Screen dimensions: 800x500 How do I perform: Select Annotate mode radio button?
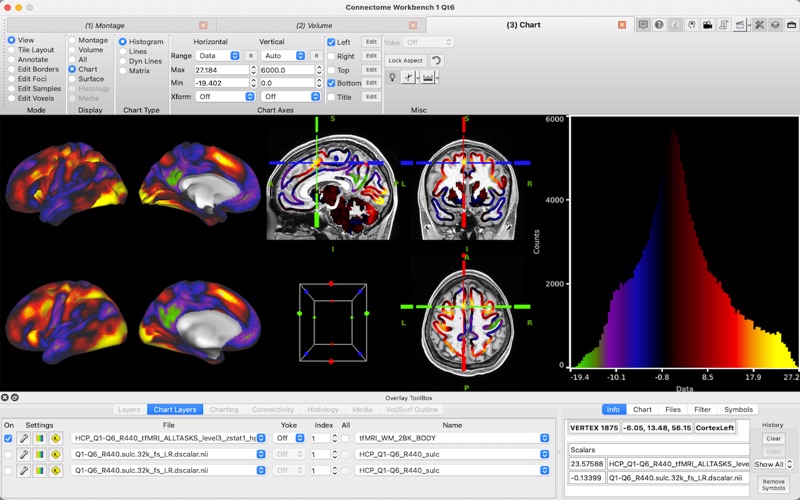point(11,60)
